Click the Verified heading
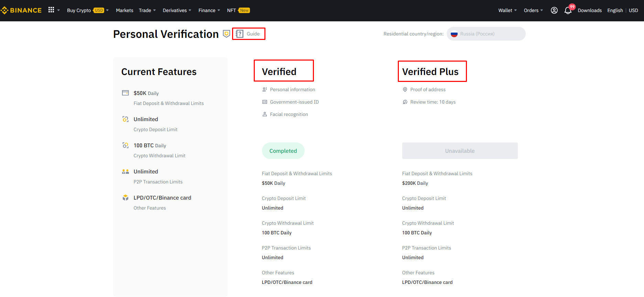 [279, 72]
